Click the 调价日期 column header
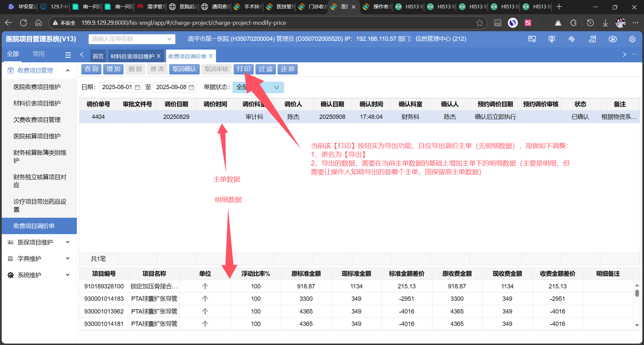Screen dimensions: 644x345 (176, 104)
